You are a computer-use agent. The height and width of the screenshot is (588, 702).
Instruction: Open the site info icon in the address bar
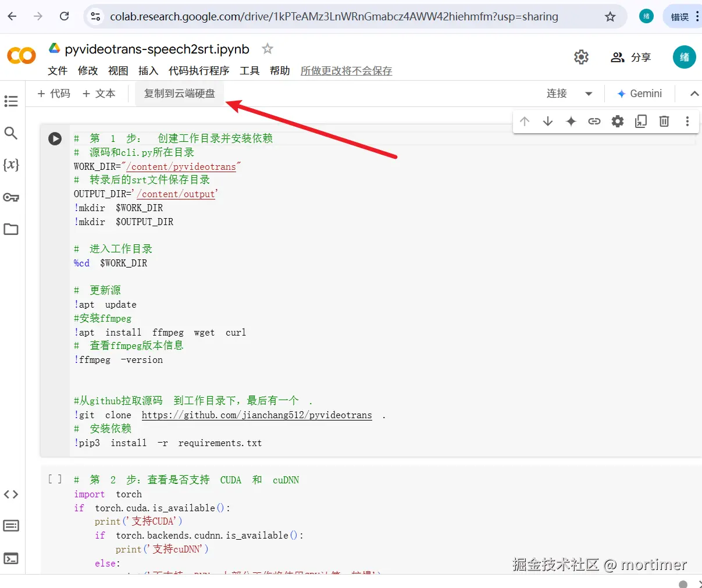(95, 17)
